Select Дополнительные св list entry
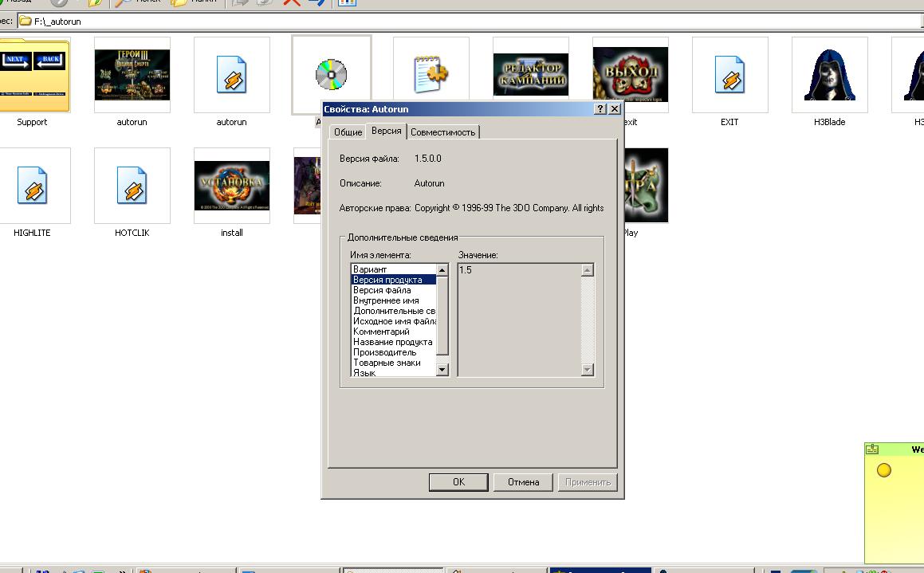Viewport: 924px width, 573px height. coord(394,311)
